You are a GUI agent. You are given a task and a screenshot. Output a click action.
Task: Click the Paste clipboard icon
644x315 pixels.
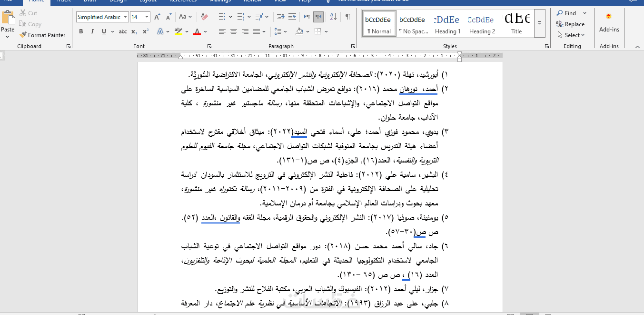pyautogui.click(x=8, y=18)
